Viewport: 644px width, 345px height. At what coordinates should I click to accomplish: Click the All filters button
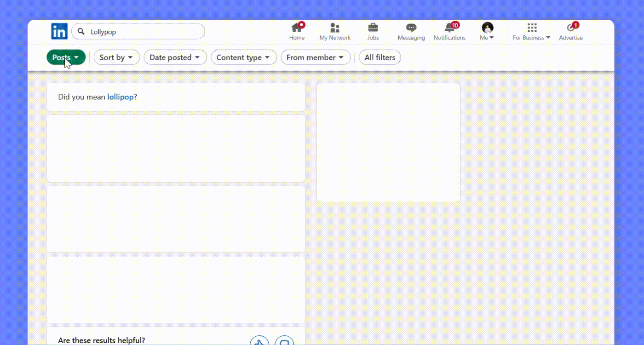click(379, 57)
